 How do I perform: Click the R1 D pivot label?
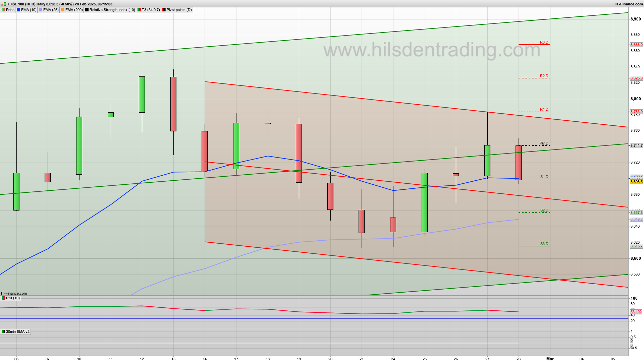(544, 110)
